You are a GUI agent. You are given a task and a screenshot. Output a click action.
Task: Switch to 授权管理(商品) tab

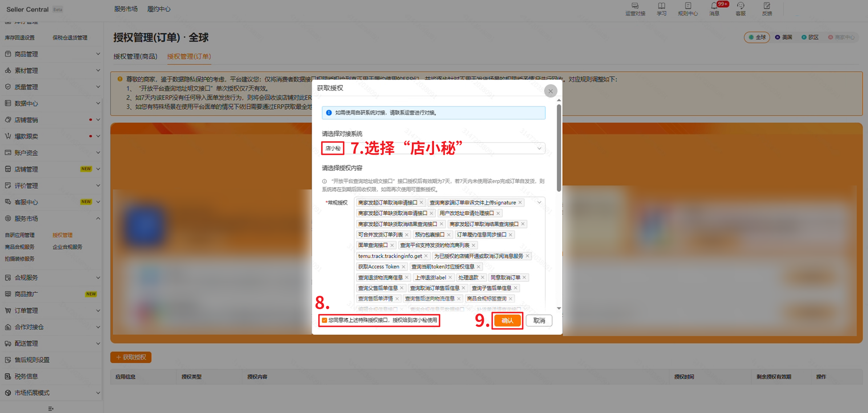click(x=135, y=57)
